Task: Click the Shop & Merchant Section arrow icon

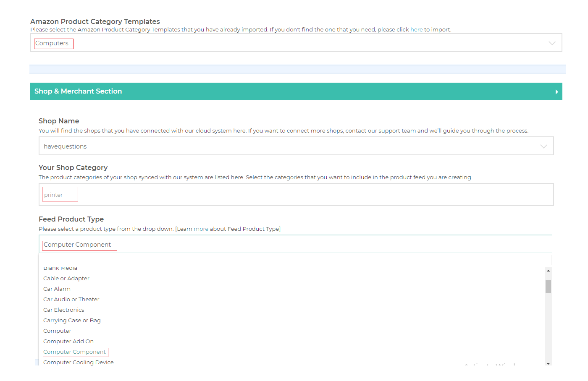Action: click(556, 92)
